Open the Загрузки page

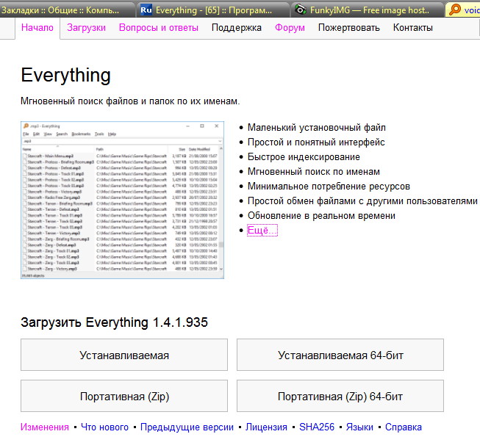pyautogui.click(x=86, y=27)
